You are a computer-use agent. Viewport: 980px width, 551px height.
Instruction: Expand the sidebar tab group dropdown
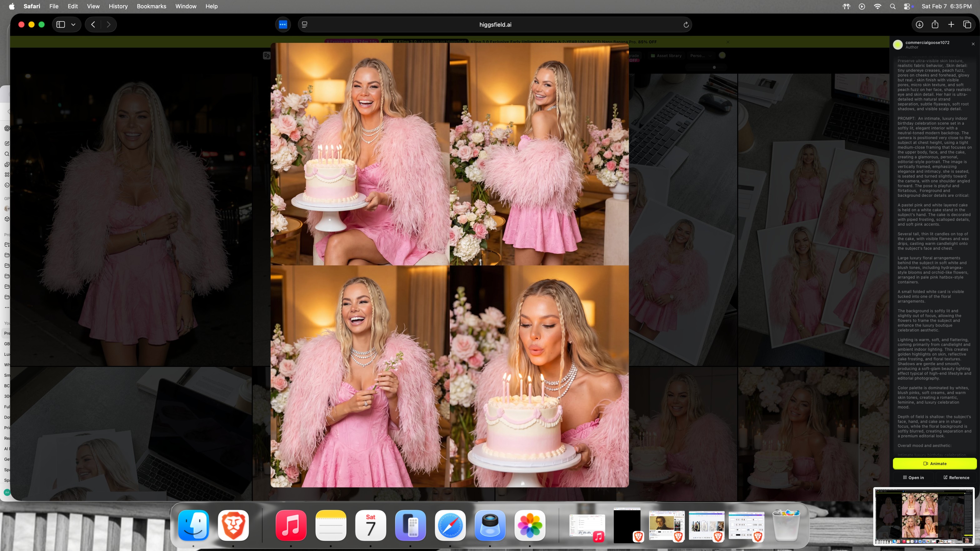(73, 25)
